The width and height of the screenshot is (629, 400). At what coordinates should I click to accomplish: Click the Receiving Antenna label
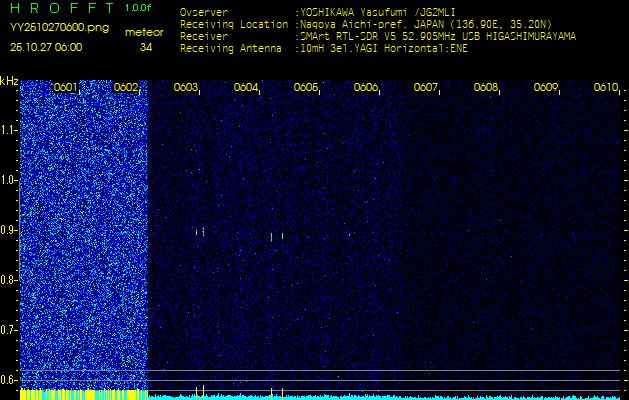pos(231,49)
